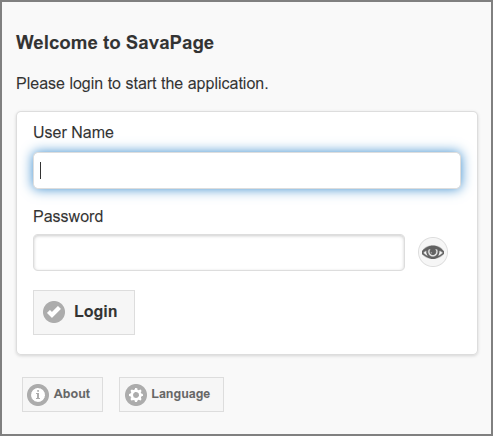The height and width of the screenshot is (436, 493).
Task: Click the info icon beside About
Action: coord(38,395)
